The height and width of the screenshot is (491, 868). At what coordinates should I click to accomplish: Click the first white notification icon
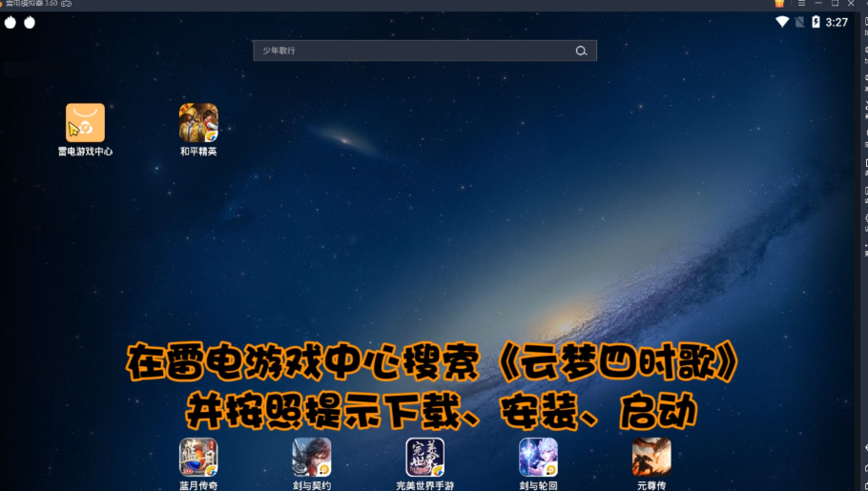coord(10,22)
